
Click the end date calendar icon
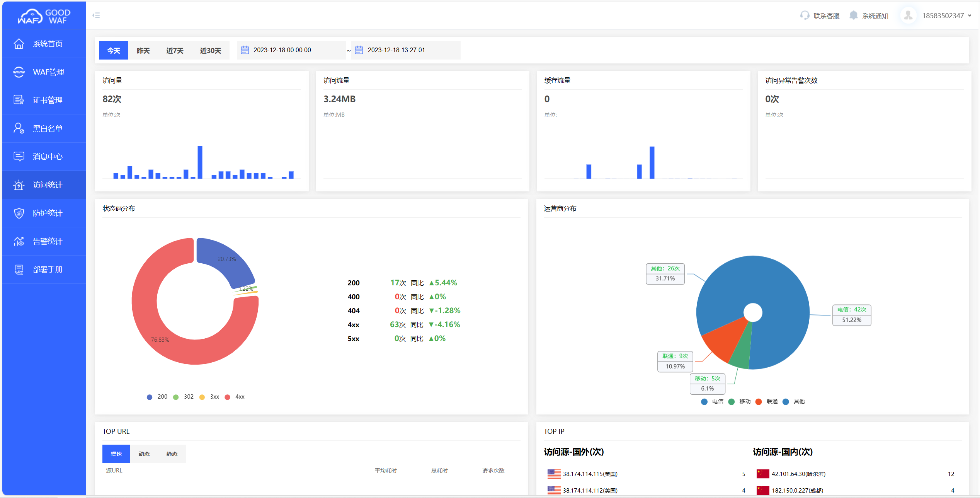(359, 50)
